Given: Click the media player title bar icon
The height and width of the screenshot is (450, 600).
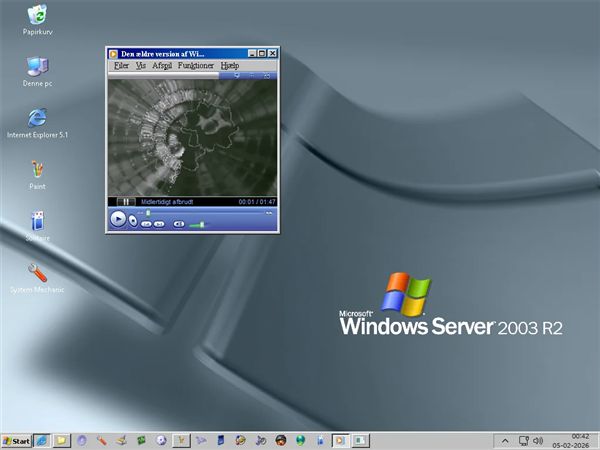Looking at the screenshot, I should point(113,54).
